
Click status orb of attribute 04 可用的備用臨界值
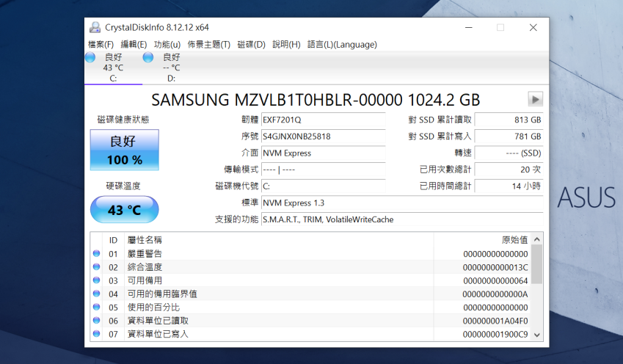pyautogui.click(x=96, y=294)
